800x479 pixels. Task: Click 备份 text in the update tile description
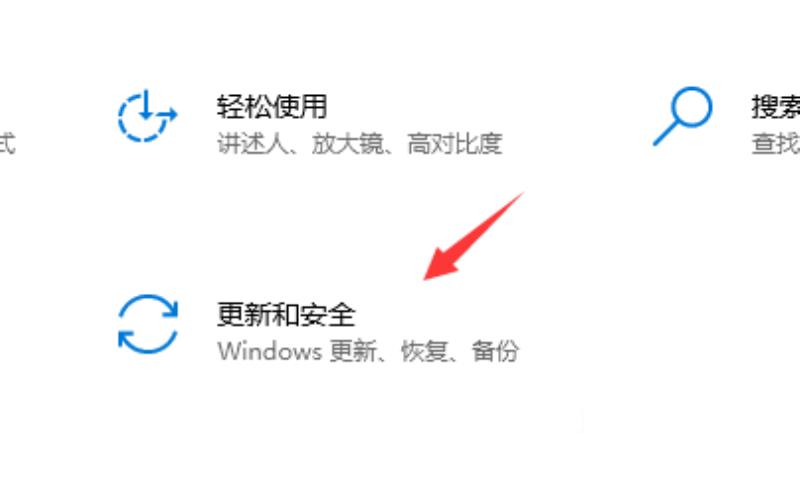495,351
